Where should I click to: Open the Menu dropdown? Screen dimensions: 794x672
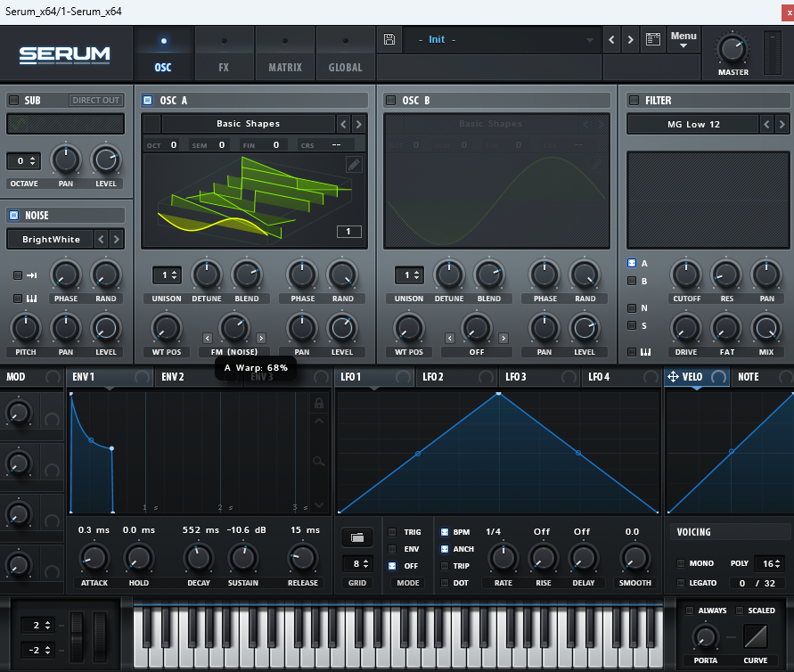coord(683,39)
